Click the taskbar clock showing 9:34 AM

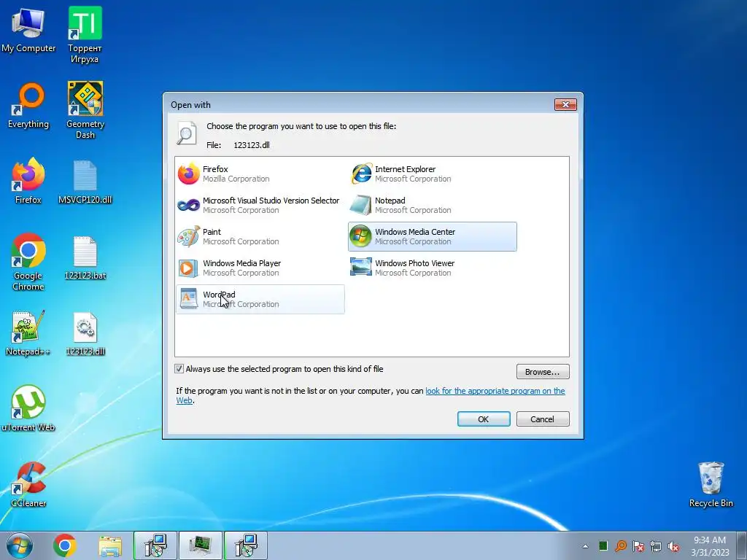click(x=710, y=545)
